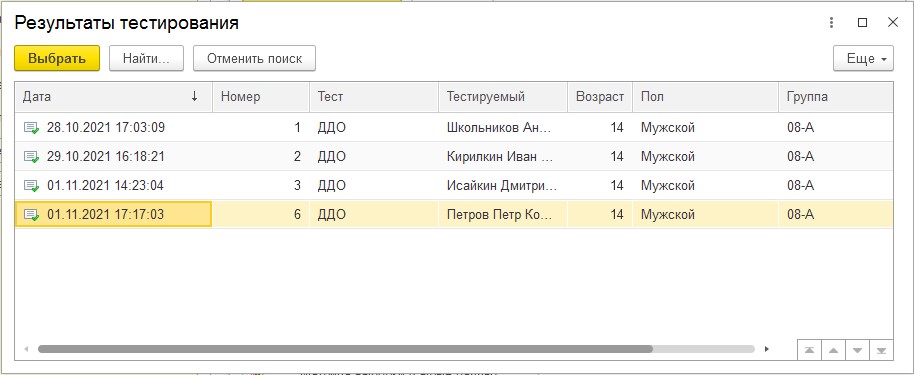Click 08-А group cell in Петров row

(835, 215)
